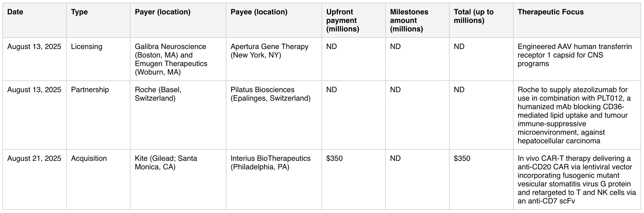Click the August 21, 2025 date cell

[34, 158]
